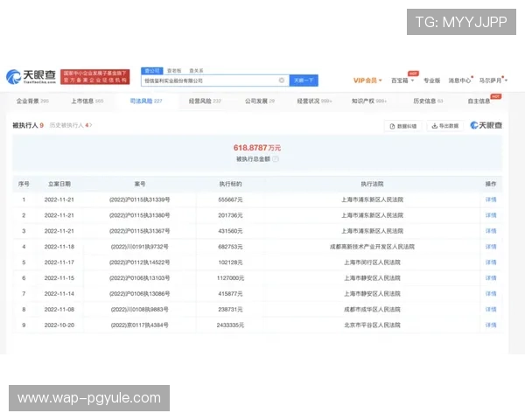The image size is (525, 420).
Task: Switch to the 上市信息 tab
Action: click(87, 101)
